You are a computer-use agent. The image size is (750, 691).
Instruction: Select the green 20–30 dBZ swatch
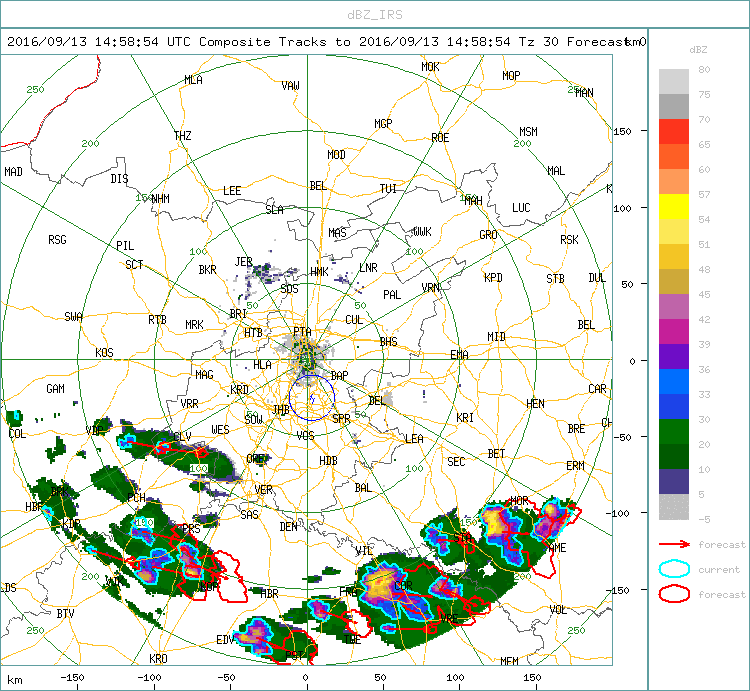[674, 431]
